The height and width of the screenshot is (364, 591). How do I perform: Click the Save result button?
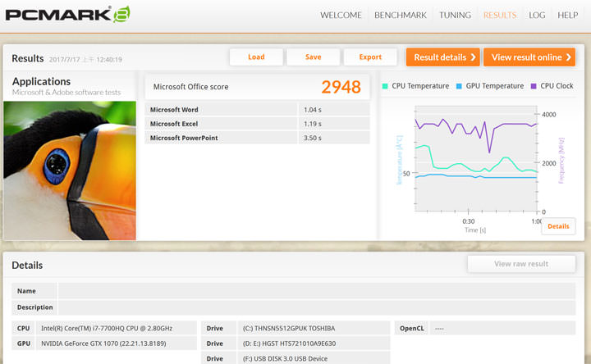point(313,57)
